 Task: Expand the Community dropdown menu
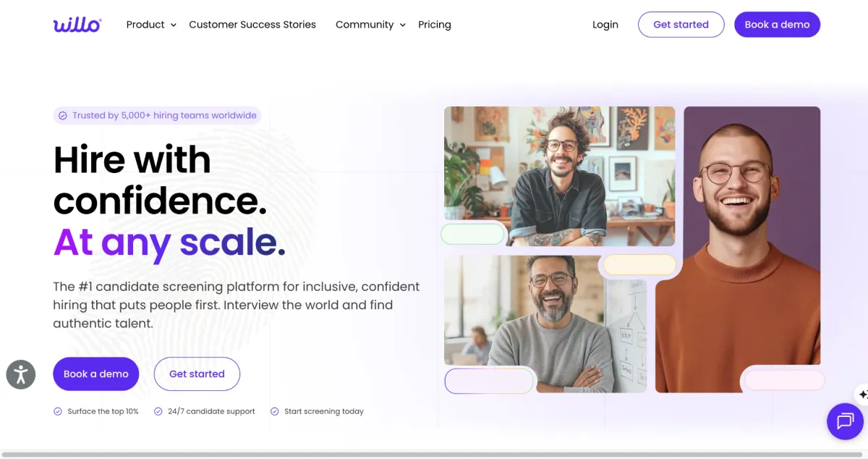370,25
